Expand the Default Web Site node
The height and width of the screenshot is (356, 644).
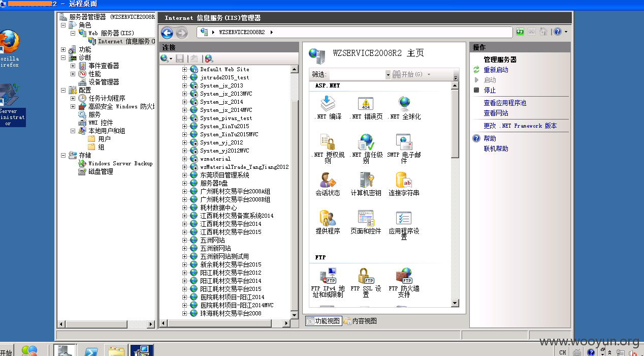point(185,69)
